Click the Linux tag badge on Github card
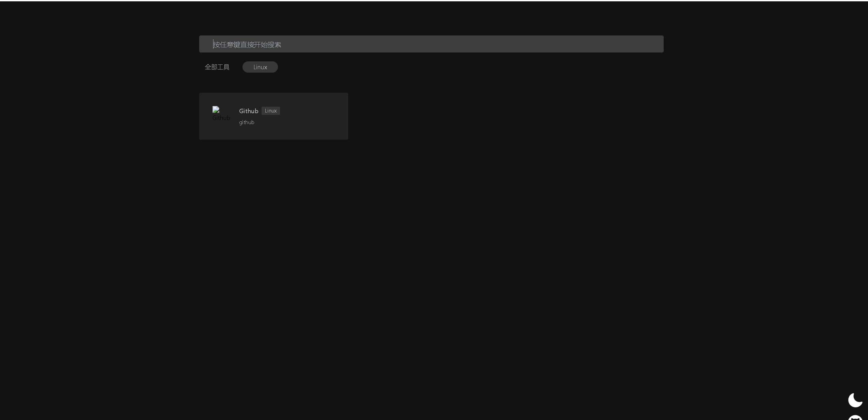The width and height of the screenshot is (868, 420). click(x=270, y=111)
